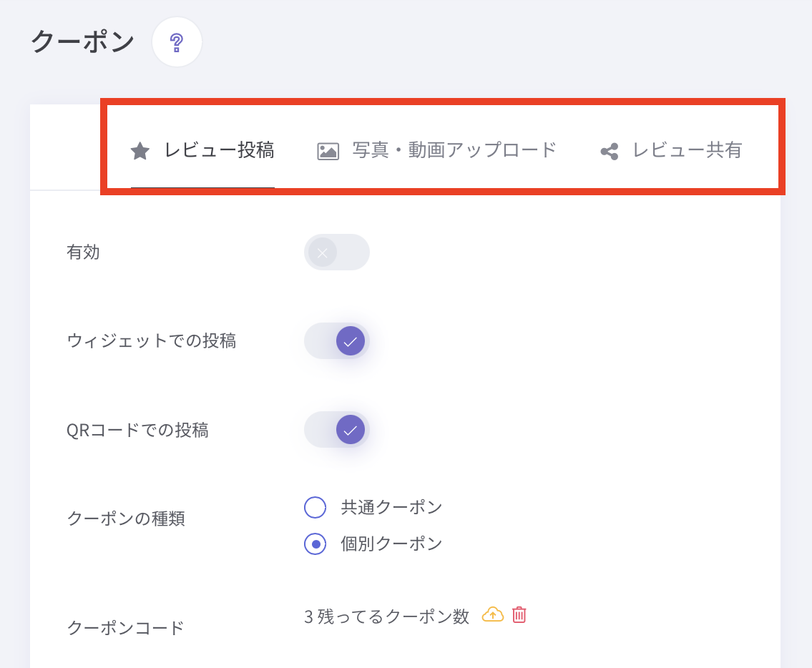The height and width of the screenshot is (668, 812).
Task: Click the star icon on レビュー投稿 tab
Action: [x=140, y=151]
